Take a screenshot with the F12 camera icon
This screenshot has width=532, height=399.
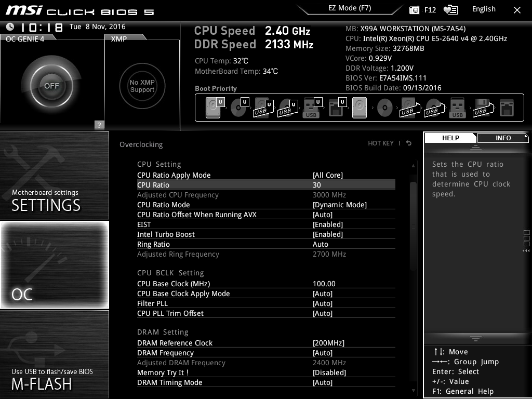tap(414, 10)
